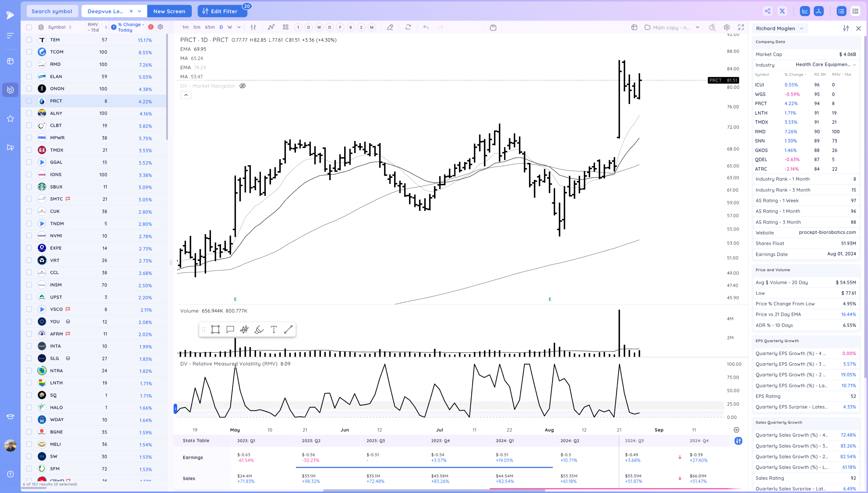Select the 65m timeframe

[210, 27]
